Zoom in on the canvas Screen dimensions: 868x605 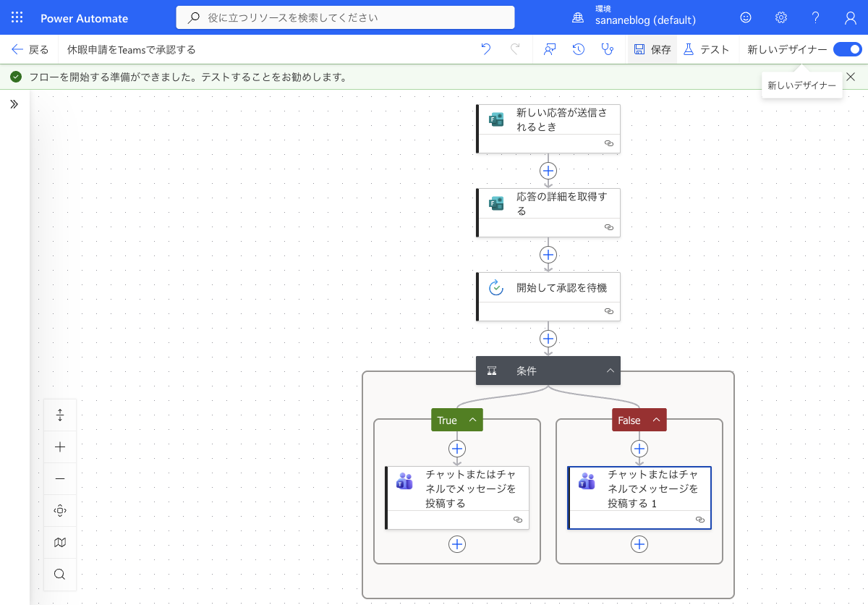point(60,447)
